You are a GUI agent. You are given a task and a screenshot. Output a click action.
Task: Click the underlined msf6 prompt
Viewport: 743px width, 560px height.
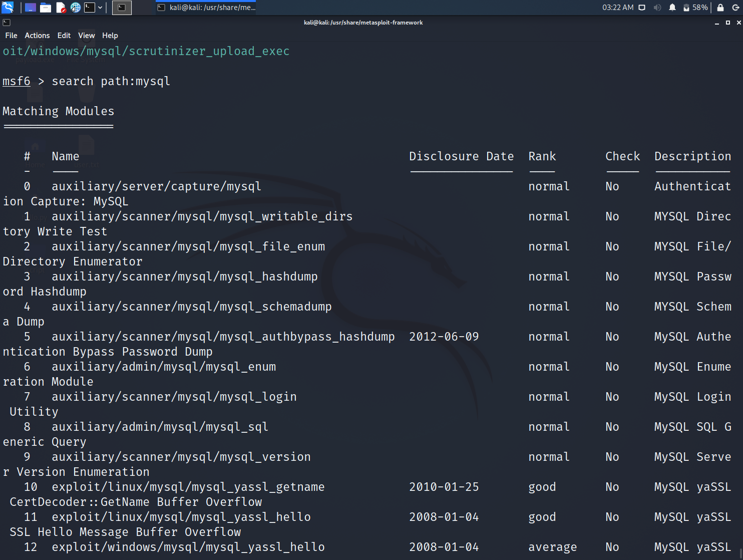coord(17,81)
